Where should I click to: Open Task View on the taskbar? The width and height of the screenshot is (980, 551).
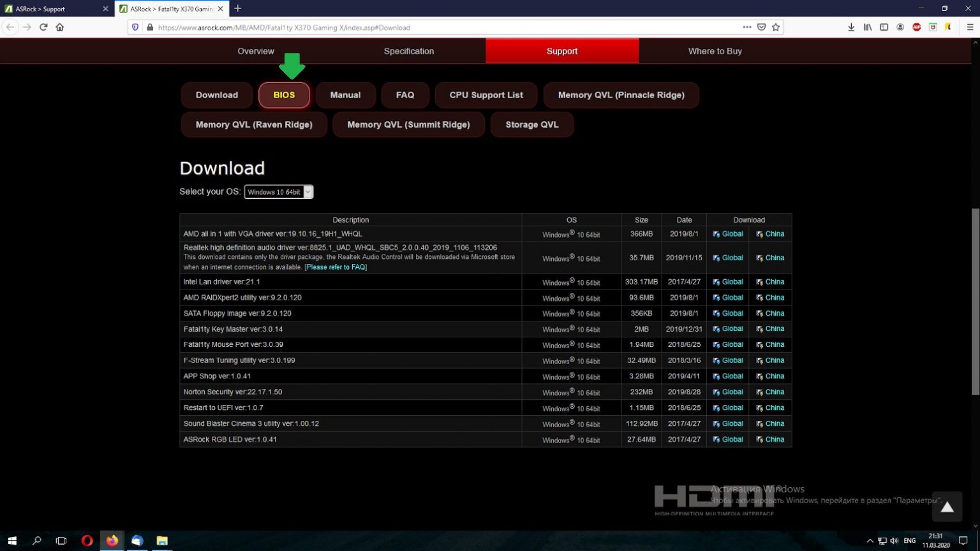point(61,541)
